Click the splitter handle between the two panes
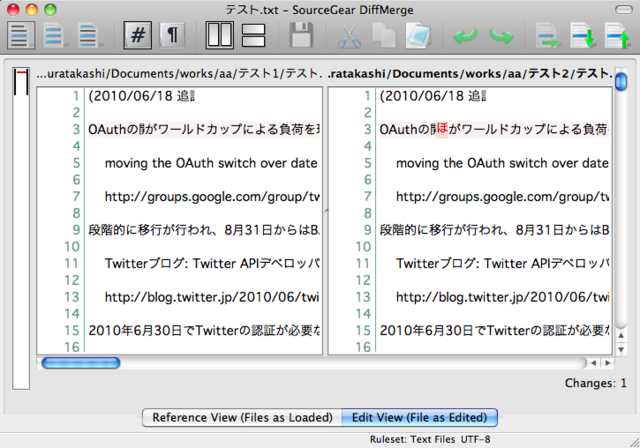Viewport: 640px width, 448px height. [325, 211]
